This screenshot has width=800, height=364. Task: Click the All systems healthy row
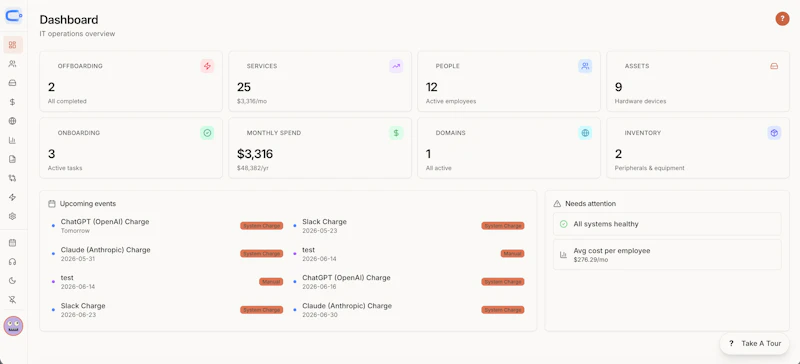[x=667, y=224]
